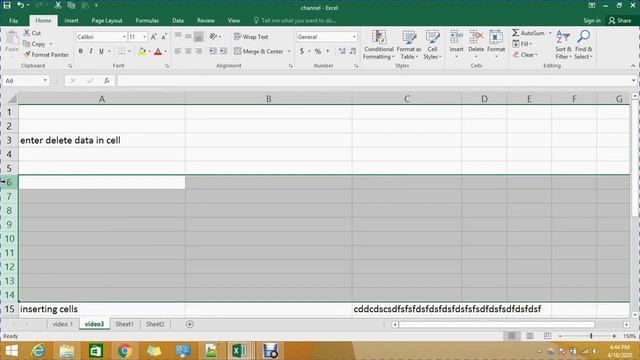640x360 pixels.
Task: Open the AutoSum dropdown arrow
Action: [550, 33]
